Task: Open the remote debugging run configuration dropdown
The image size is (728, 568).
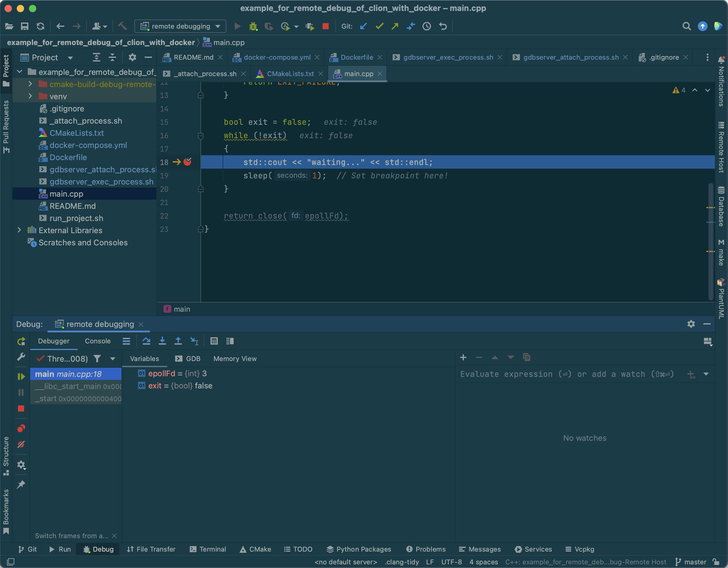Action: click(180, 26)
